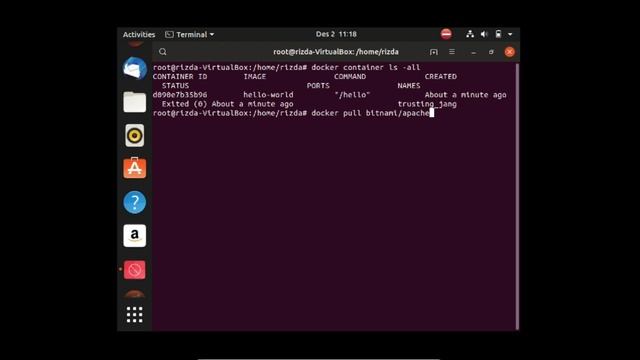The image size is (640, 360).
Task: Open the terminal hamburger menu
Action: (x=452, y=52)
